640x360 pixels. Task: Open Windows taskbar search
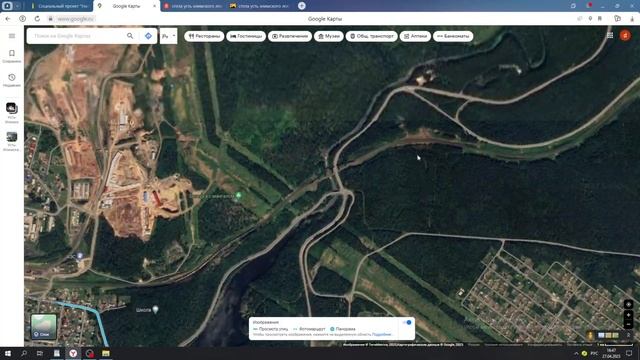[x=24, y=353]
